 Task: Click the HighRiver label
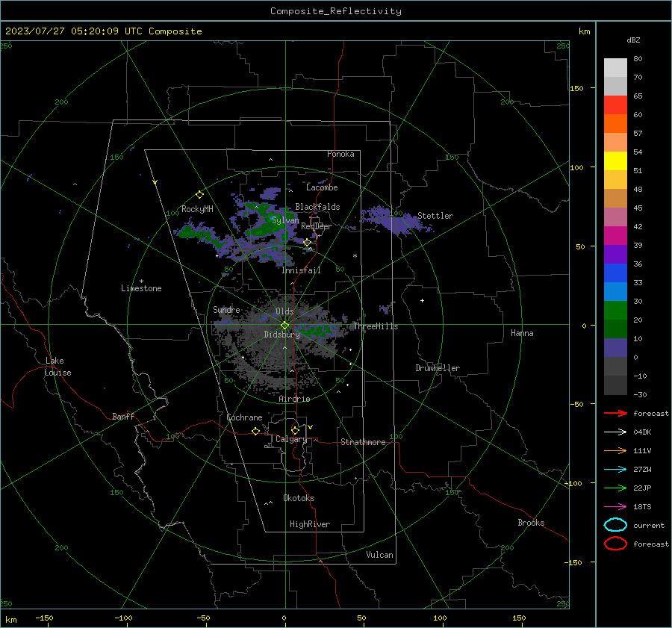(x=310, y=524)
